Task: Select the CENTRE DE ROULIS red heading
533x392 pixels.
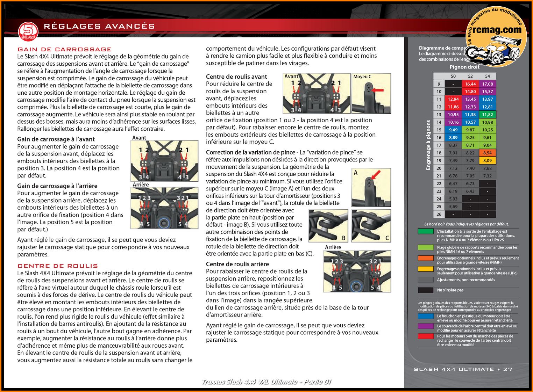Action: pos(58,266)
